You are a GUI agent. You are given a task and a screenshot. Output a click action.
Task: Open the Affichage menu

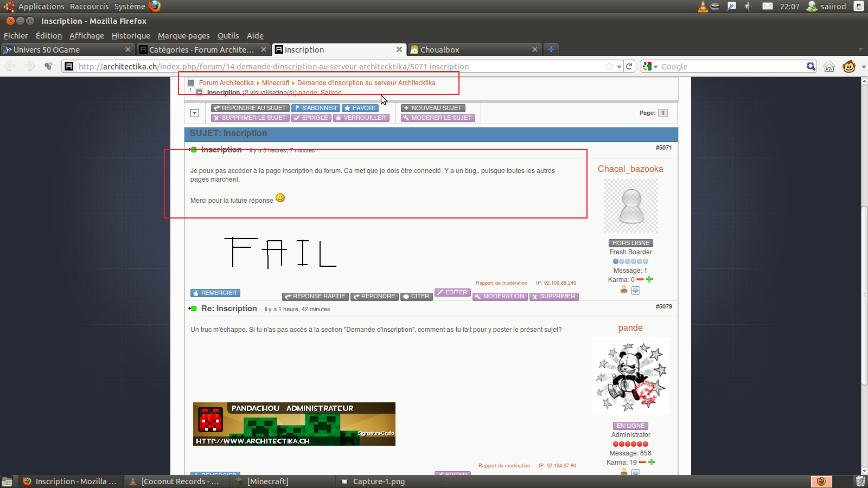87,36
